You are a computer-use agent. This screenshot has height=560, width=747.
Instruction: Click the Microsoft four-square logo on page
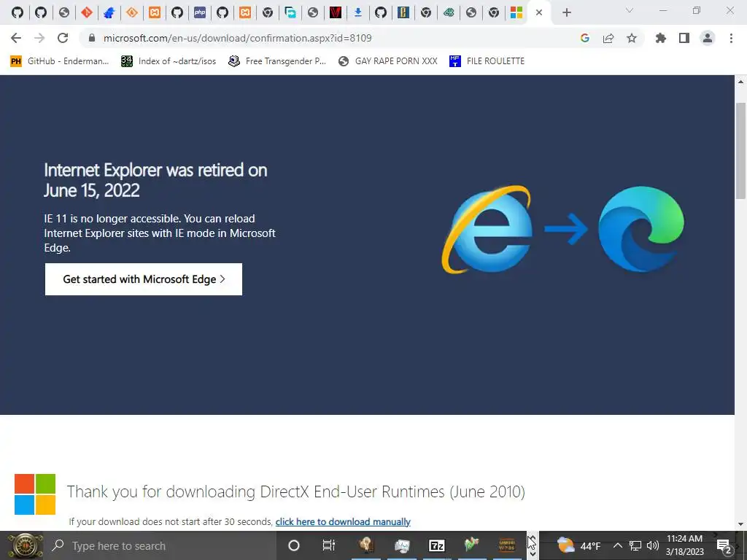pos(35,494)
